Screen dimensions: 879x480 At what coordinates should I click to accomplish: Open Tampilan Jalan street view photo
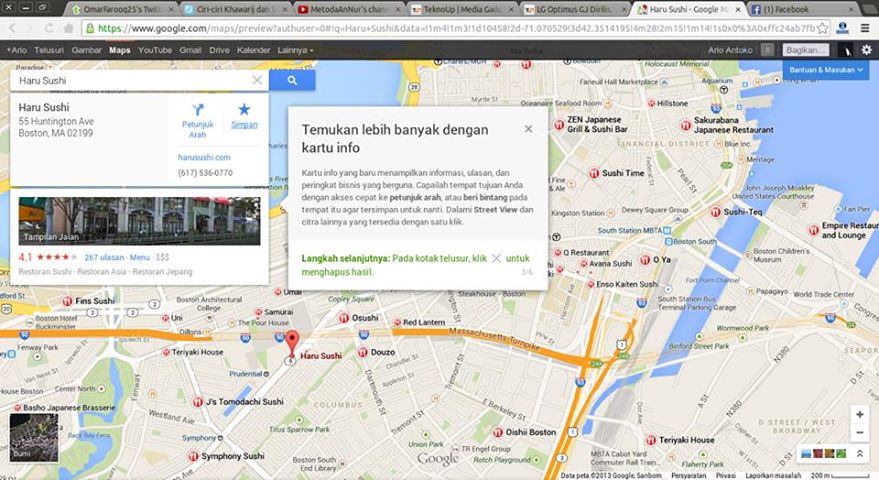(x=139, y=221)
